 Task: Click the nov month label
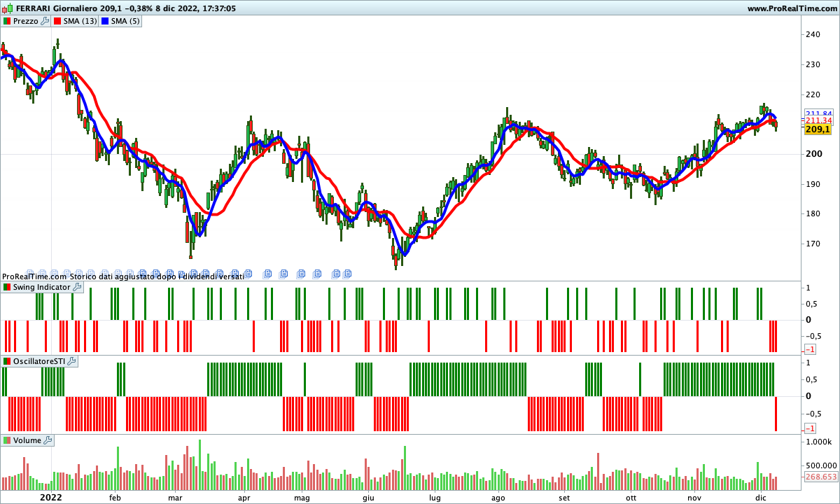[x=694, y=498]
